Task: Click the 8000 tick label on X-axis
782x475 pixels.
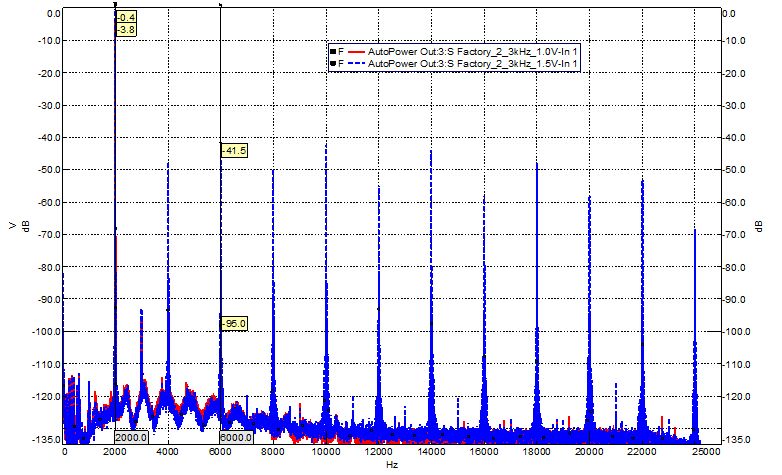Action: click(273, 452)
